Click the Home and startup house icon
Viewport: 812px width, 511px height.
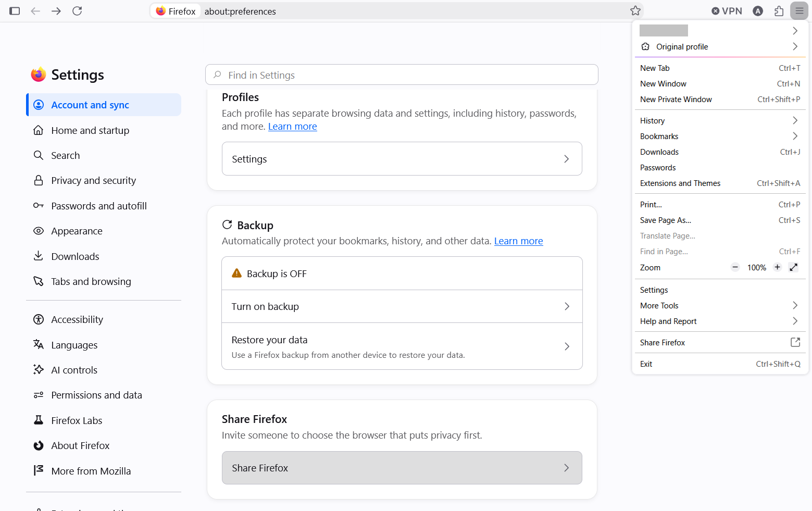click(x=39, y=130)
